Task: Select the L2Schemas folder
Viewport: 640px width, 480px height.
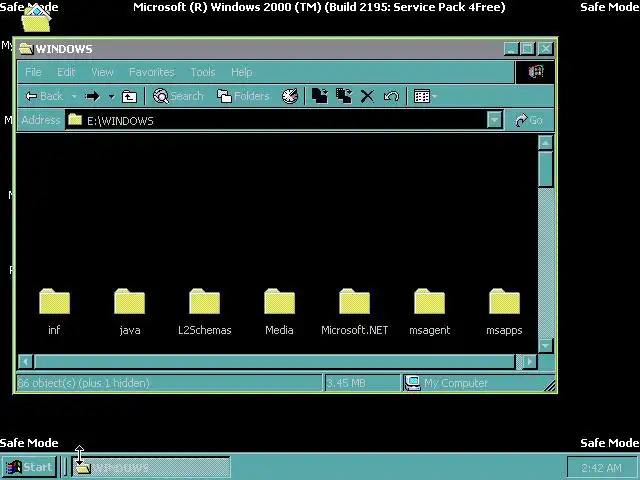Action: click(x=204, y=312)
